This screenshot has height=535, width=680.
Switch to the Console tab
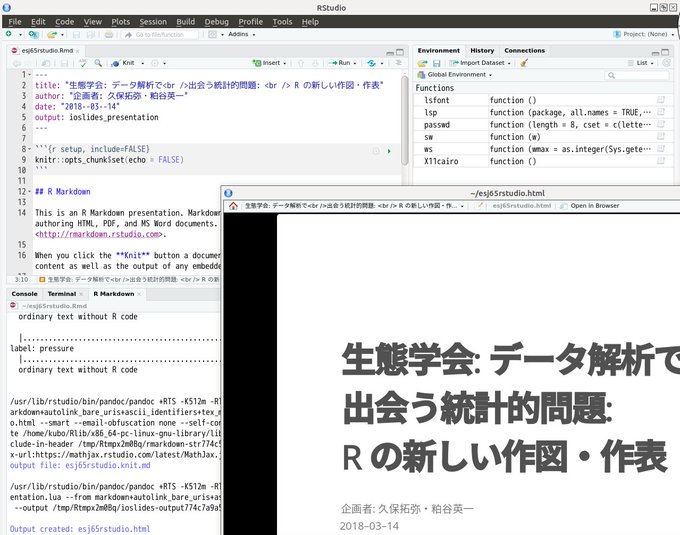coord(24,294)
